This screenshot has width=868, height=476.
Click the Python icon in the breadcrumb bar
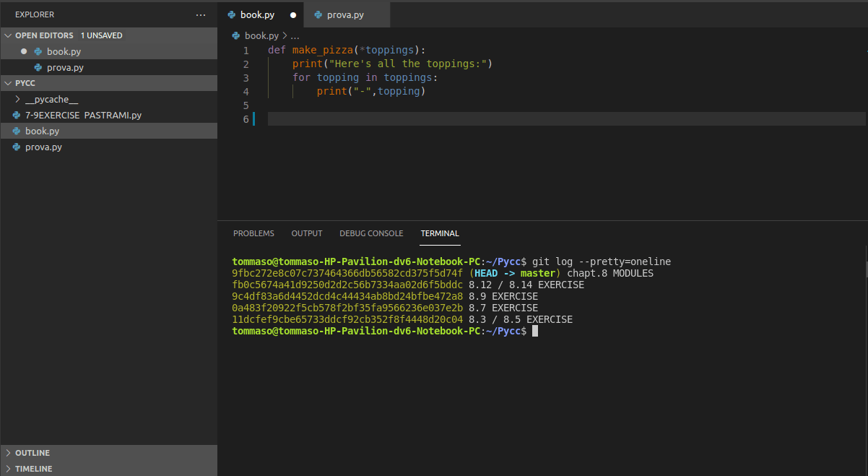click(235, 35)
